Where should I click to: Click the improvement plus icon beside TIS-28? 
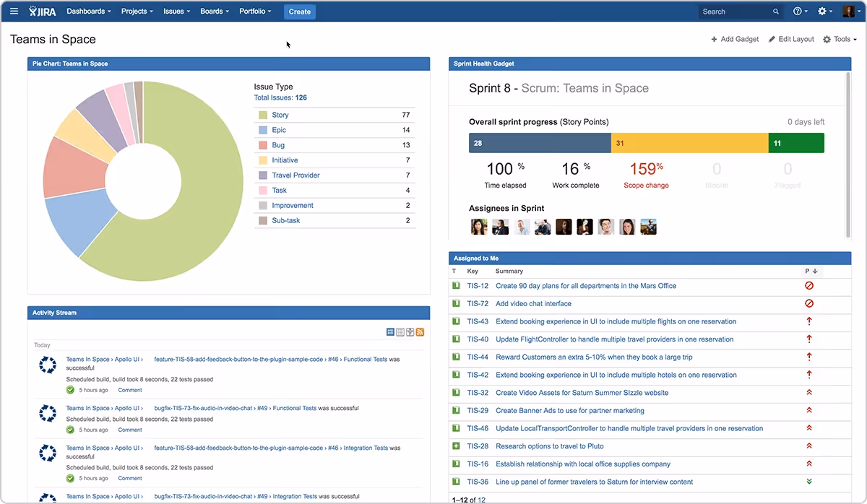456,446
